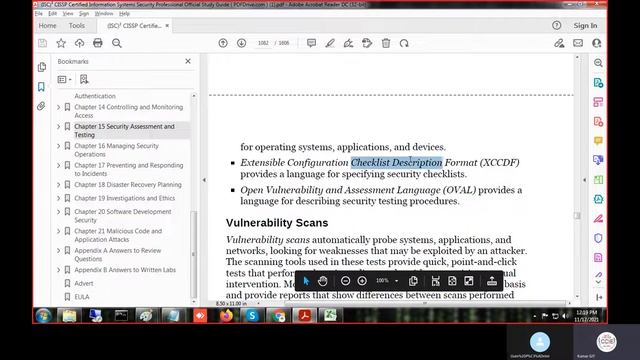Click the fit to width scrolling icon
640x360 pixels.
point(436,281)
